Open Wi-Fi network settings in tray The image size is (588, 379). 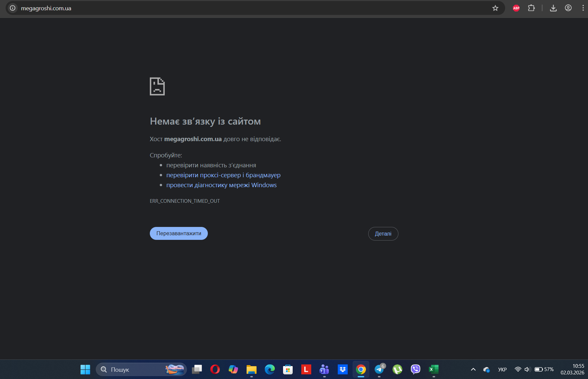(x=518, y=369)
